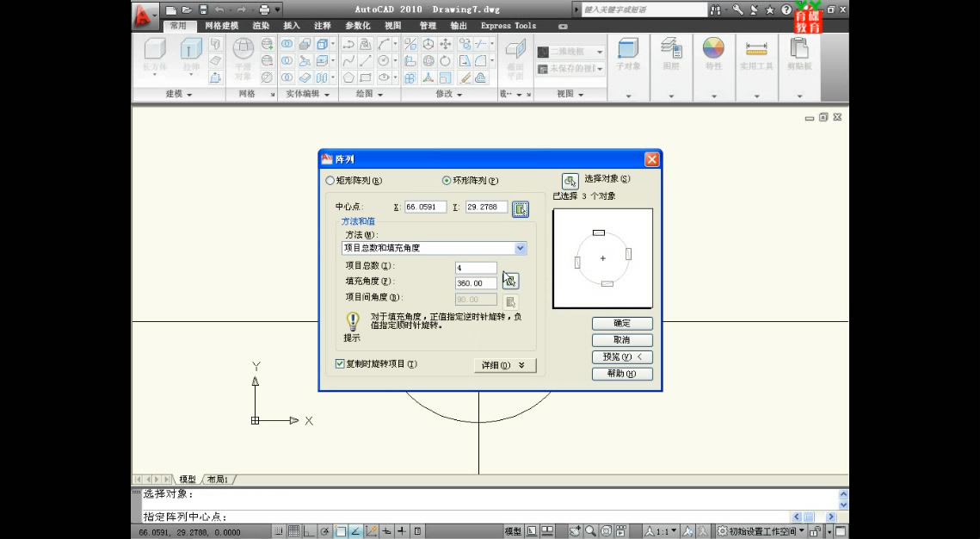This screenshot has width=980, height=539.
Task: Switch to Render (渲染) ribbon tab
Action: [x=262, y=26]
